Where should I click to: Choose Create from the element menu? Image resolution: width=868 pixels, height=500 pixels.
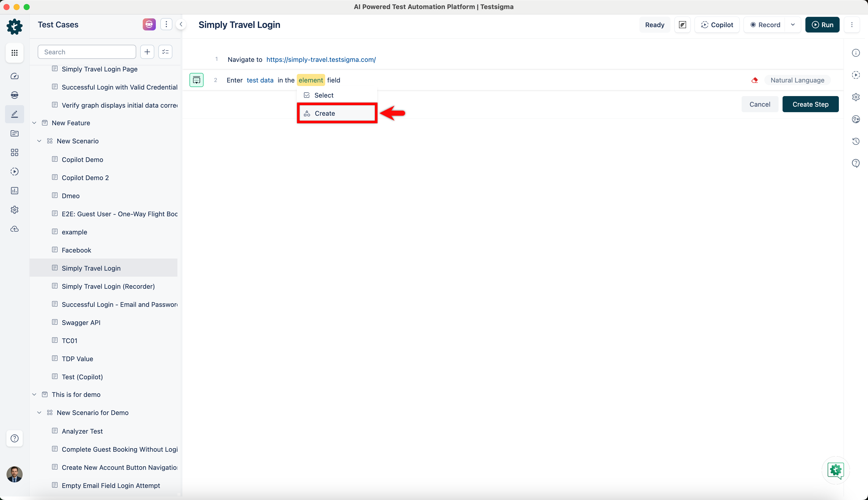pyautogui.click(x=324, y=113)
